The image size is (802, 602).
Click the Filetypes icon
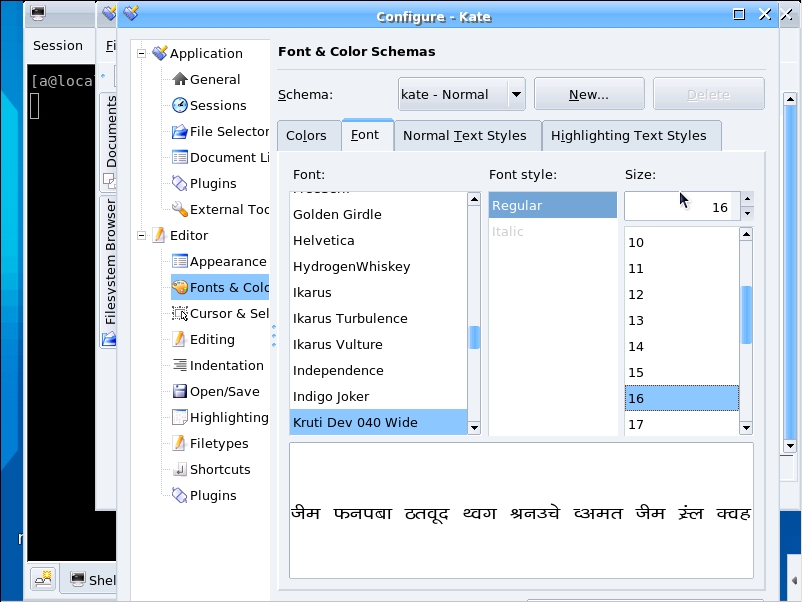pyautogui.click(x=179, y=443)
